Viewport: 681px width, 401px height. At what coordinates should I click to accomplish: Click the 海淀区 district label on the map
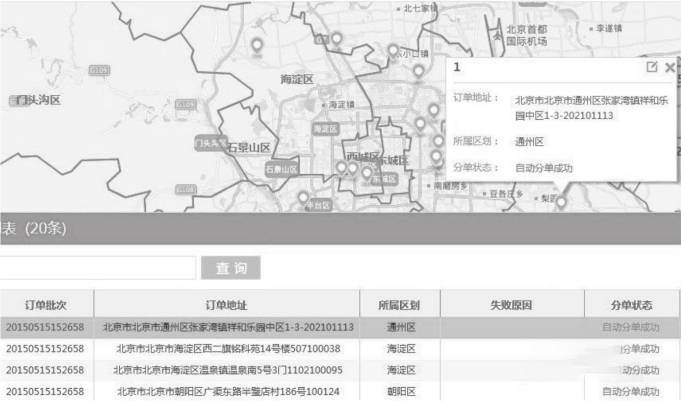(x=297, y=79)
